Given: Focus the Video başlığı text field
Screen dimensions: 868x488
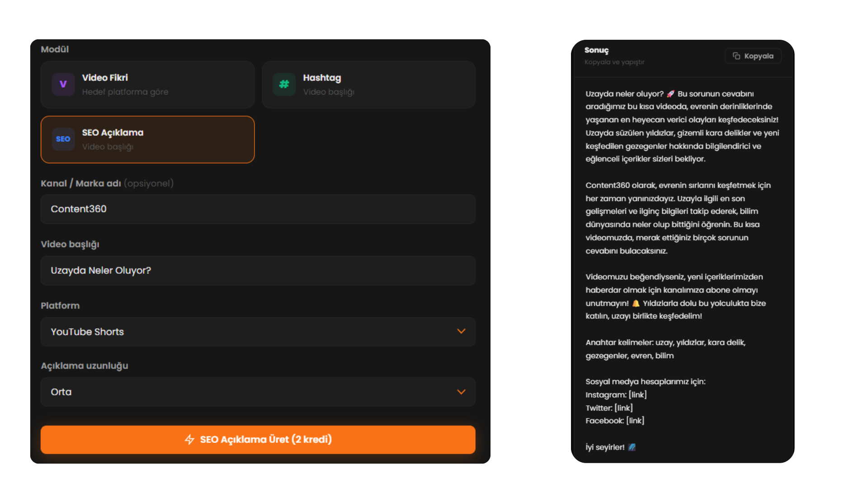Looking at the screenshot, I should coord(258,271).
